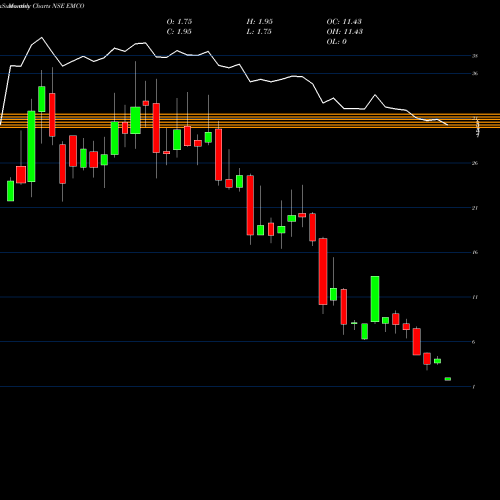Click the 11 price axis label
Image resolution: width=500 pixels, height=500 pixels.
475,297
